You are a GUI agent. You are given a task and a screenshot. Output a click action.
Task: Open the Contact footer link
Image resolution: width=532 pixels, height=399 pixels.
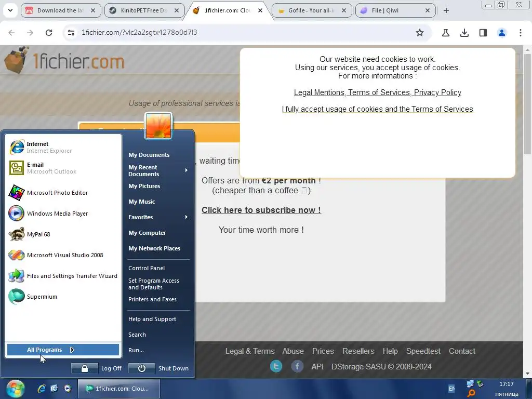pos(462,351)
